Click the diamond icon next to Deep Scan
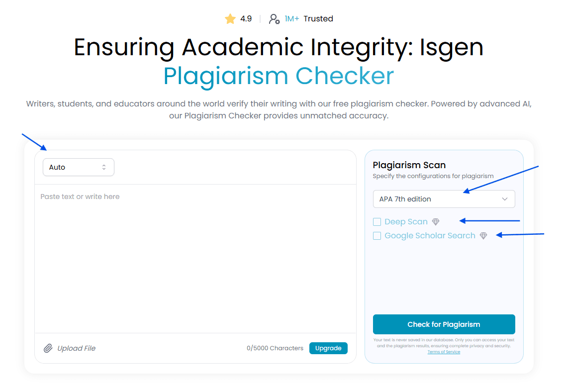The image size is (563, 392). [x=436, y=222]
